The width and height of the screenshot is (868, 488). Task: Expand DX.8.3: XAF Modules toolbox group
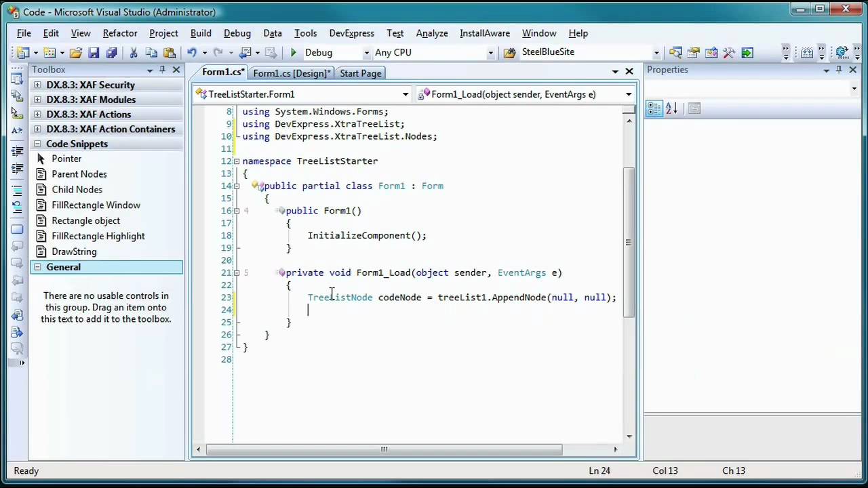click(37, 100)
